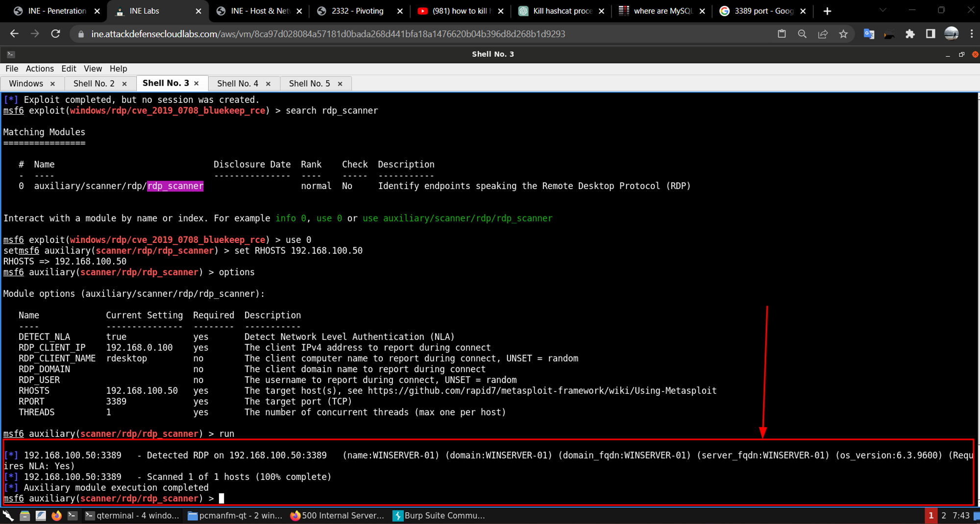Close the Shell No. 3 tab
The height and width of the screenshot is (524, 980).
(x=196, y=83)
